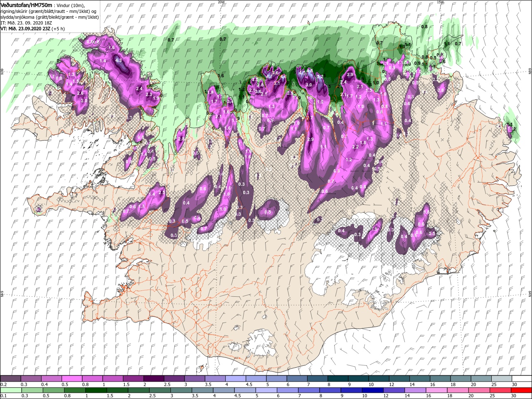Click the 20W longitude label

pos(221,2)
